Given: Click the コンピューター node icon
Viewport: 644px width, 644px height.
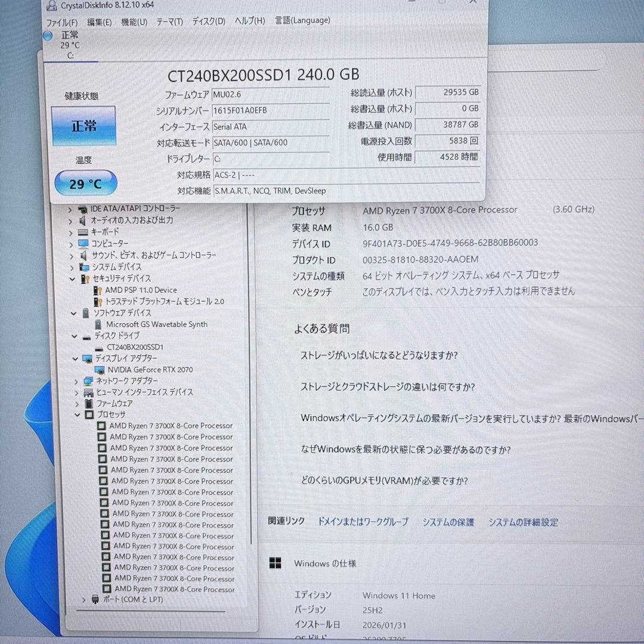Looking at the screenshot, I should pyautogui.click(x=83, y=243).
